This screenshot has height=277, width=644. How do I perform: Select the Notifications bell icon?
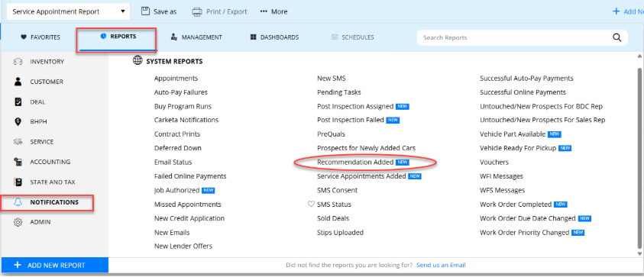point(18,202)
